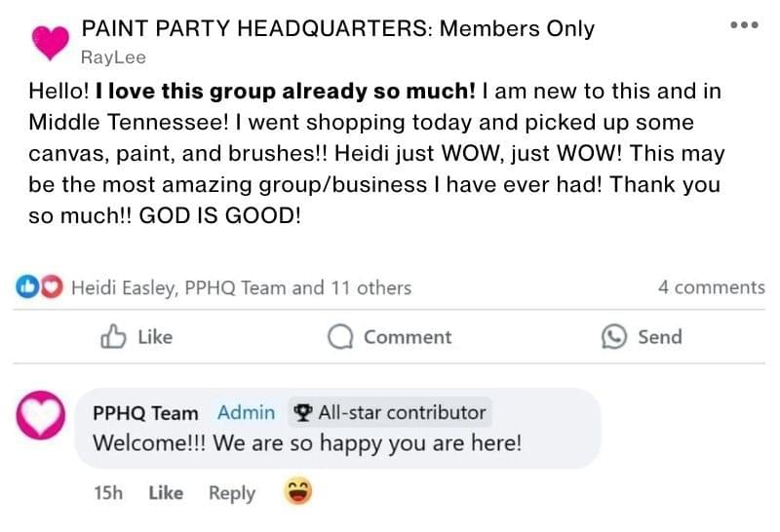This screenshot has width=780, height=532.
Task: Open PAINT PARTY HEADQUARTERS group page
Action: (337, 28)
